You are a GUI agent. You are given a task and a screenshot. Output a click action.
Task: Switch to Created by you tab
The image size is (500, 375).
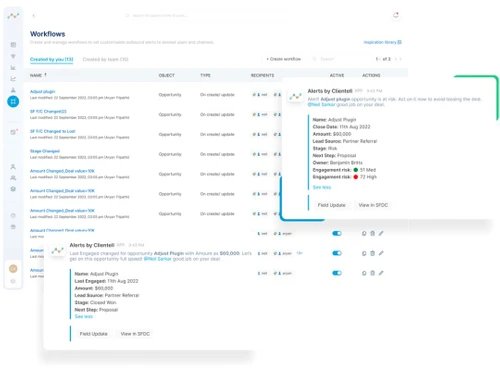(51, 59)
